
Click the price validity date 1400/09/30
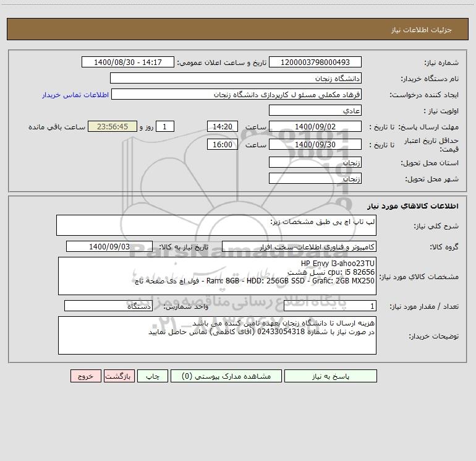(x=315, y=144)
